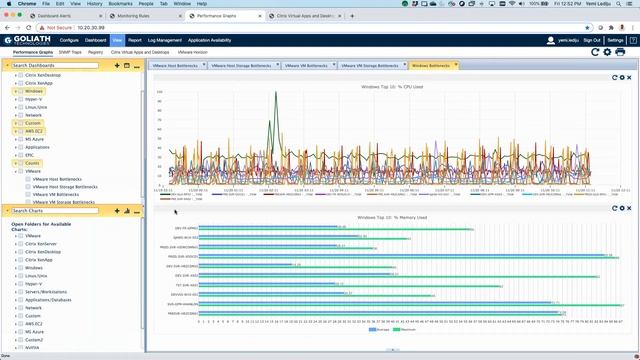Collapse the dashboards panel with minus icon
The height and width of the screenshot is (360, 640).
click(x=137, y=66)
